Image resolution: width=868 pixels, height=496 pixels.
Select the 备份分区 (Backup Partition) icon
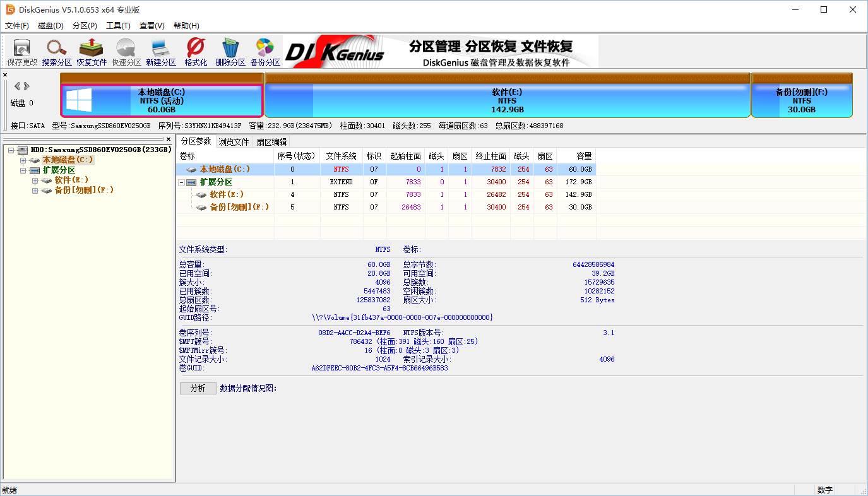click(265, 51)
